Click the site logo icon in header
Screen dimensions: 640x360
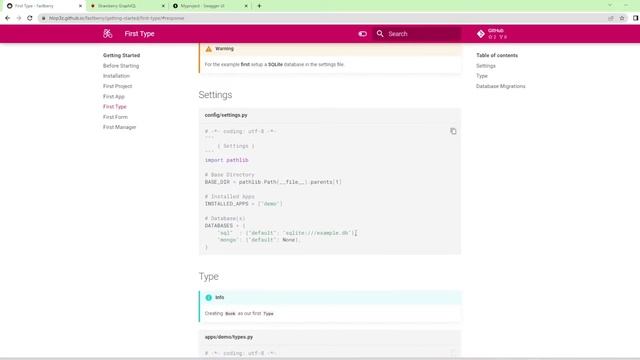click(108, 33)
